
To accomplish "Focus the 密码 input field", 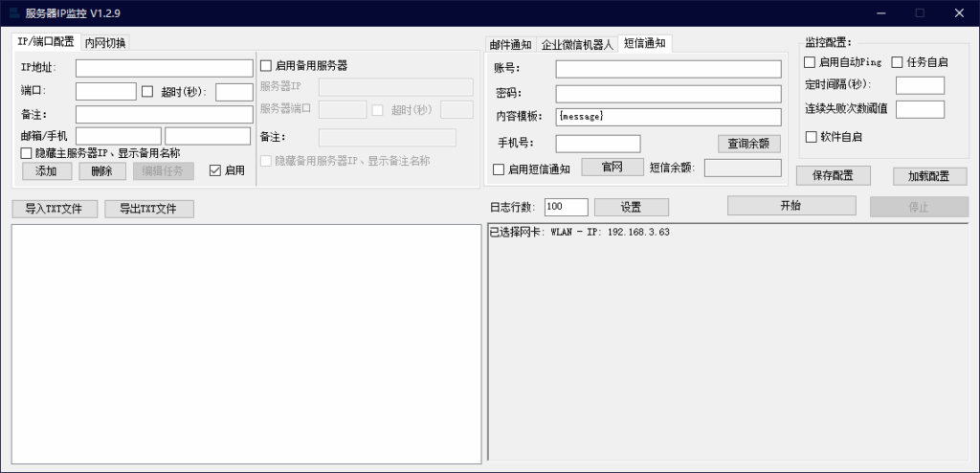I will tap(668, 94).
